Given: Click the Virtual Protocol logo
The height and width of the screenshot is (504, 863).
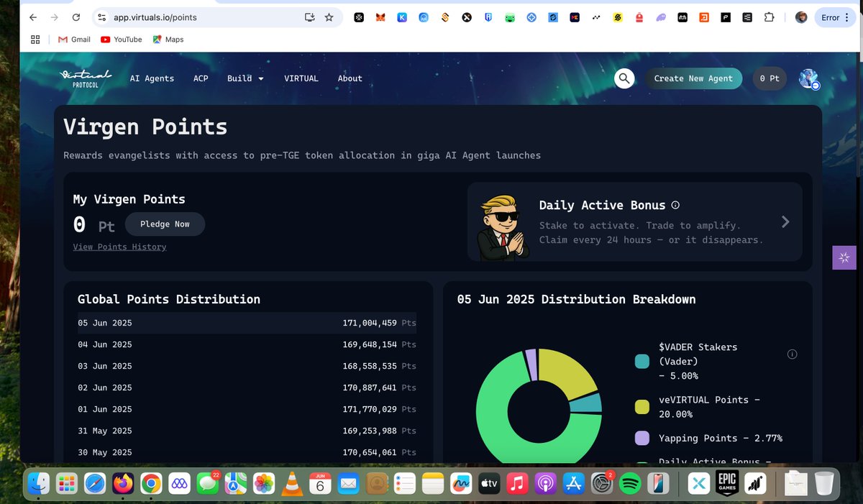Looking at the screenshot, I should point(86,78).
